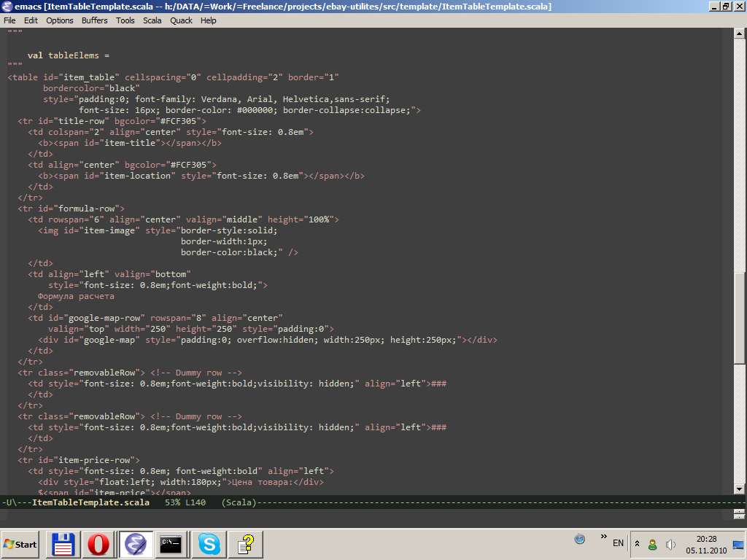Click the floppy disk taskbar icon
This screenshot has width=747, height=560.
pyautogui.click(x=63, y=544)
